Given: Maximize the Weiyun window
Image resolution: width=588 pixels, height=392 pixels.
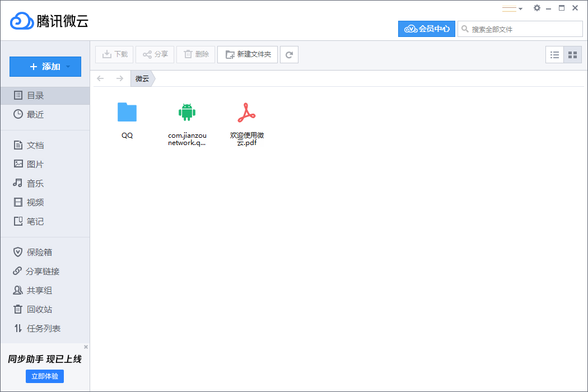Looking at the screenshot, I should point(562,8).
